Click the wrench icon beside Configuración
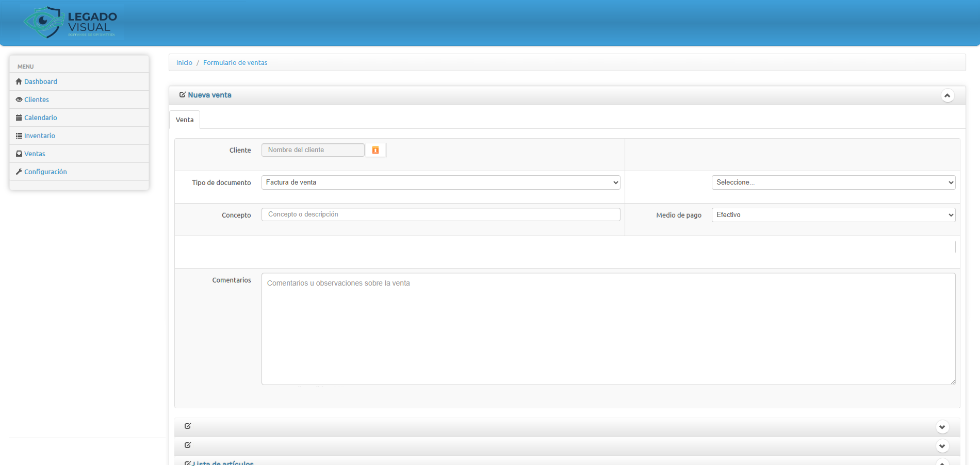This screenshot has width=980, height=466. [19, 172]
